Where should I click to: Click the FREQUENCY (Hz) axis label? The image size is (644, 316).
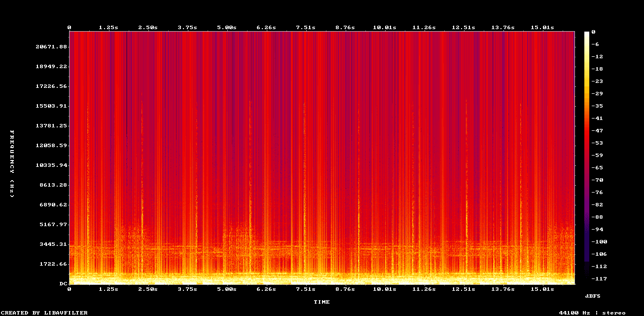click(9, 163)
